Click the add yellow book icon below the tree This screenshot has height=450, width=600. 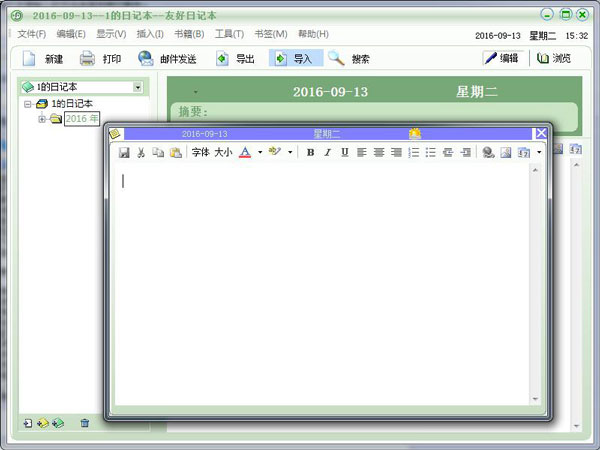pos(43,423)
